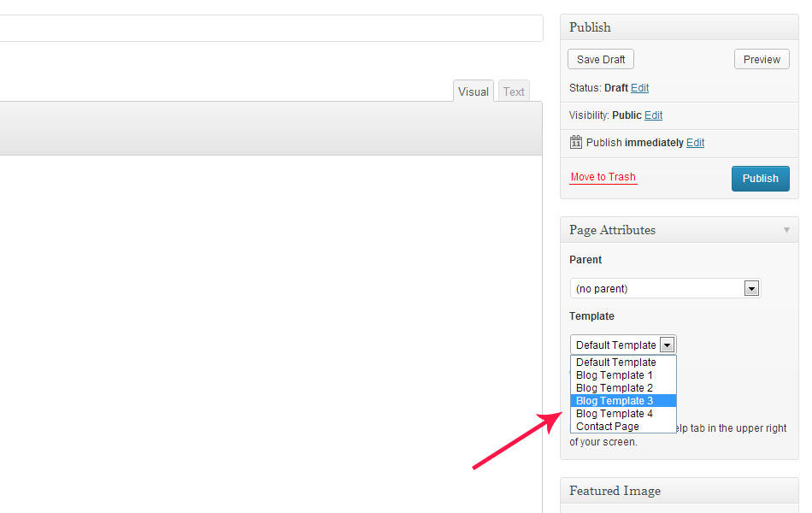Click the Save Draft button
Viewport: 812px width, 513px height.
pos(600,60)
